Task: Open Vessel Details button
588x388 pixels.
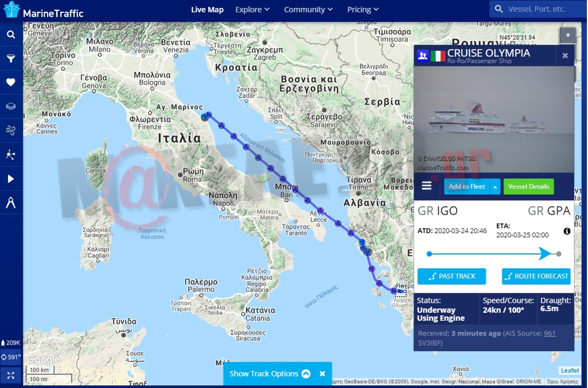Action: coord(529,186)
